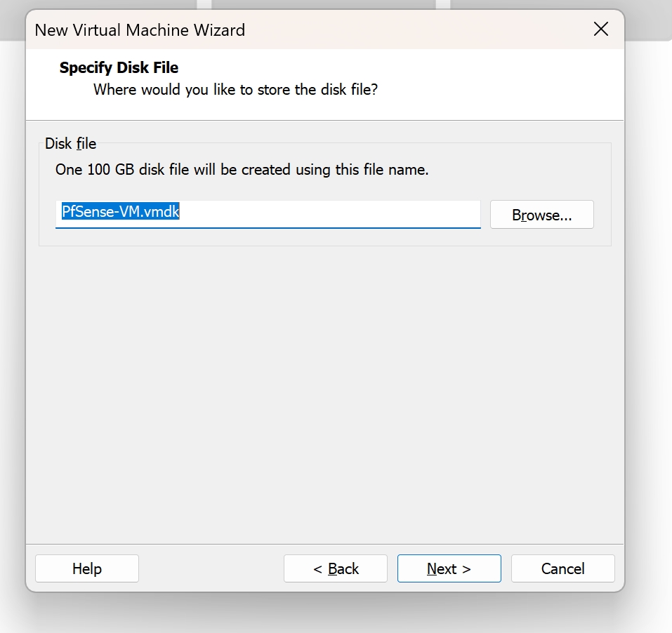This screenshot has height=633, width=672.
Task: Go to previous step with < Back
Action: (x=336, y=568)
